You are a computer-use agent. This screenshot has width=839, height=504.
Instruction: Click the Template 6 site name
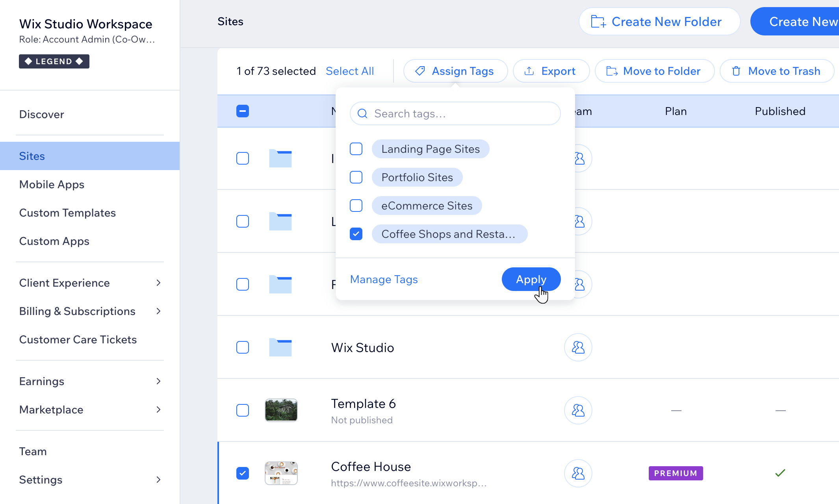363,404
